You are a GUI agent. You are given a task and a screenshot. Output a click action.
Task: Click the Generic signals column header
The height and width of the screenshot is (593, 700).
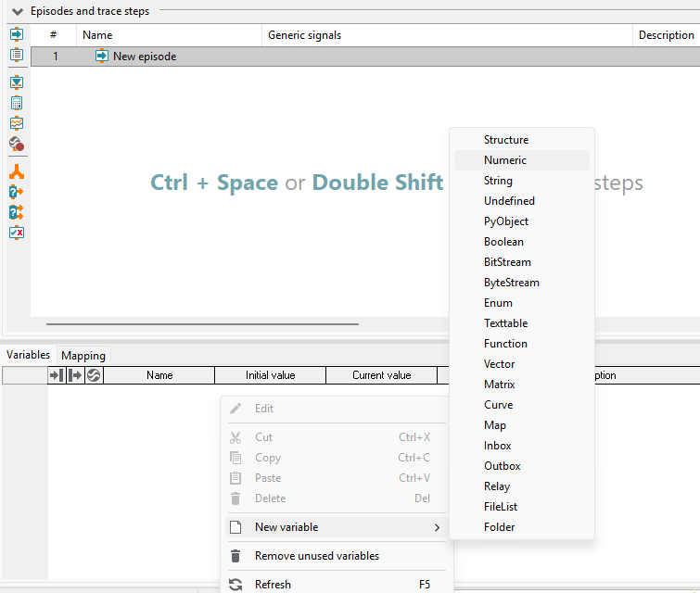(x=447, y=35)
